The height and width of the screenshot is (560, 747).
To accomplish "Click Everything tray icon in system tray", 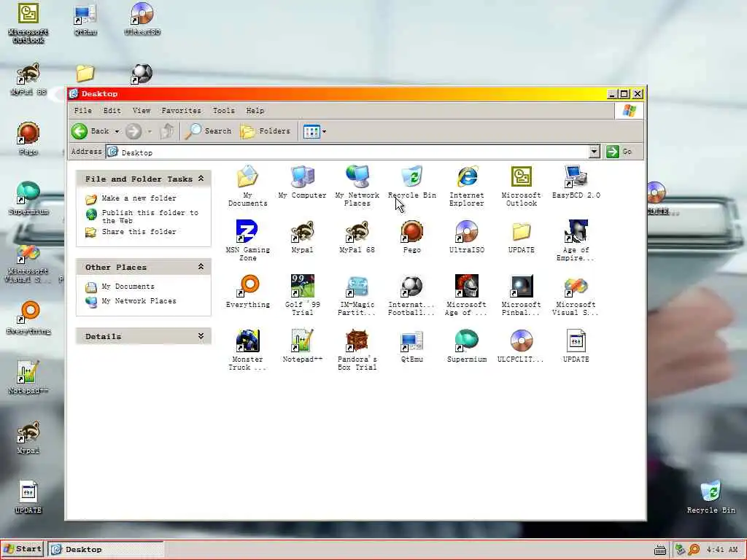I will point(694,550).
